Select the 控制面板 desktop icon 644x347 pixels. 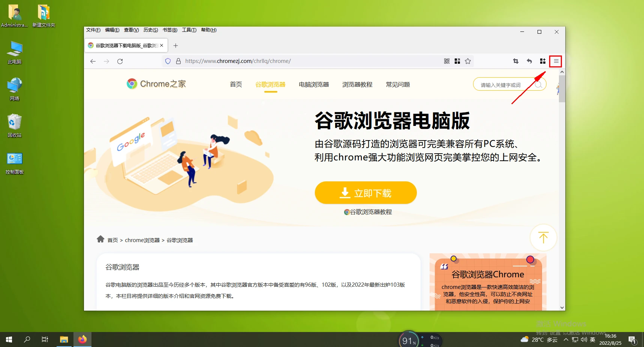[x=15, y=163]
